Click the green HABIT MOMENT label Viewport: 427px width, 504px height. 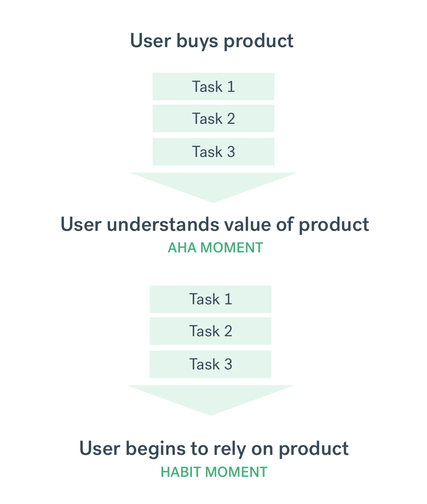214,472
